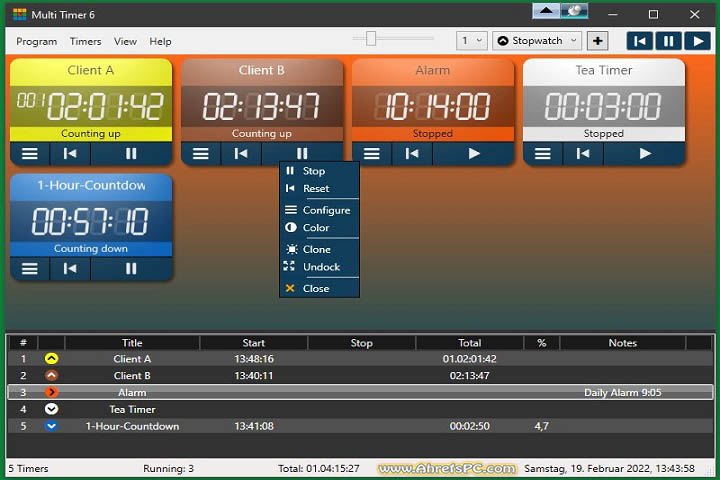Image resolution: width=720 pixels, height=480 pixels.
Task: Choose Stop in the context menu
Action: coord(319,171)
